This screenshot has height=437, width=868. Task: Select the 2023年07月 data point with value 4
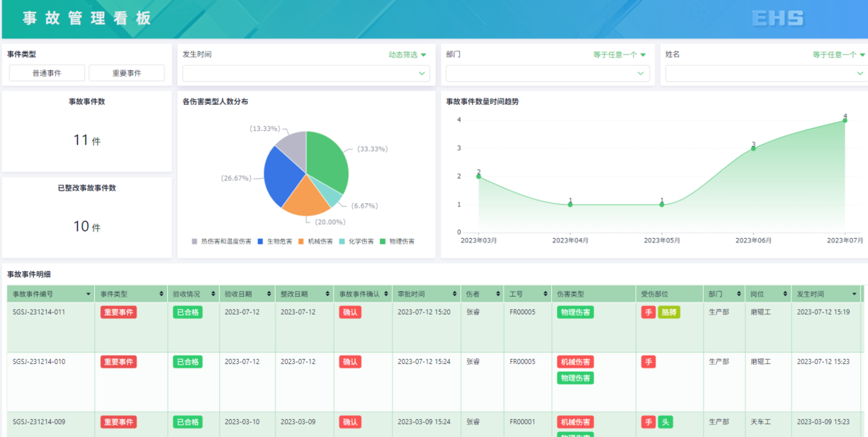click(x=845, y=120)
